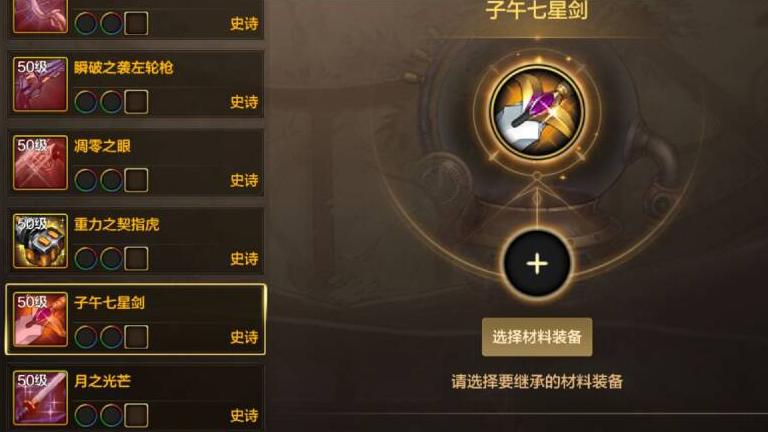This screenshot has height=432, width=768.
Task: Click the second round socket of 子午七星剑
Action: [111, 337]
